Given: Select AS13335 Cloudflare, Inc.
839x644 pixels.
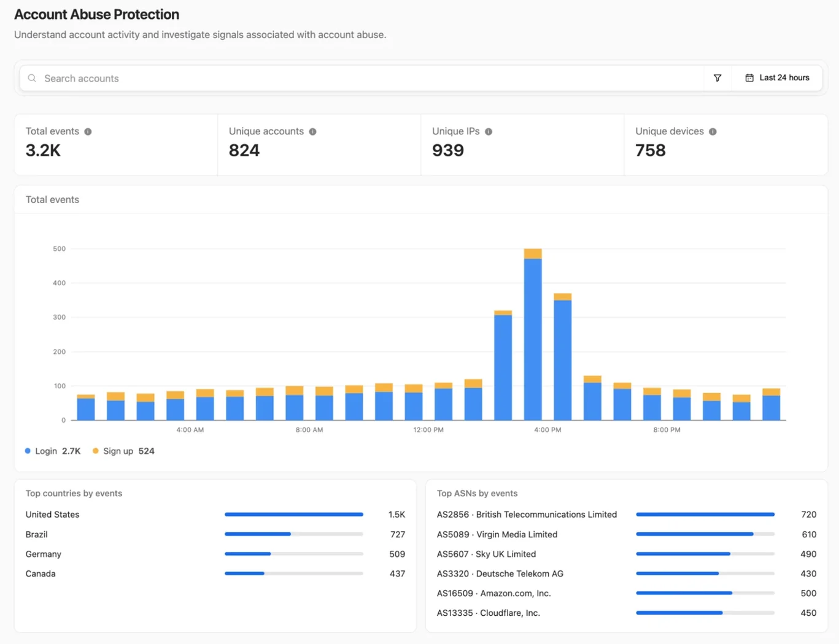Looking at the screenshot, I should 627,613.
